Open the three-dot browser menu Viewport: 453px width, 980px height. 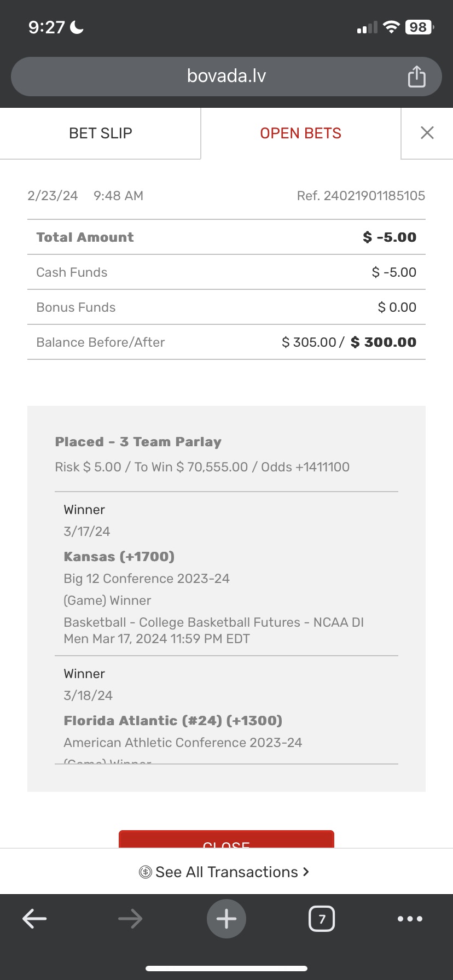coord(410,919)
